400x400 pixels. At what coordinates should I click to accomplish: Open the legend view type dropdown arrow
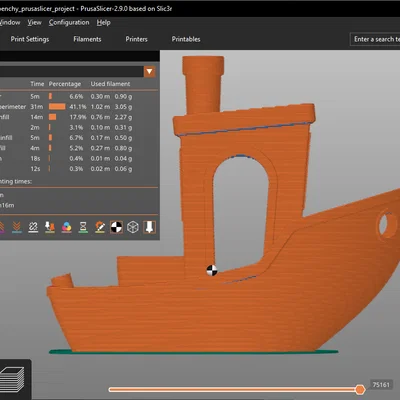point(149,72)
